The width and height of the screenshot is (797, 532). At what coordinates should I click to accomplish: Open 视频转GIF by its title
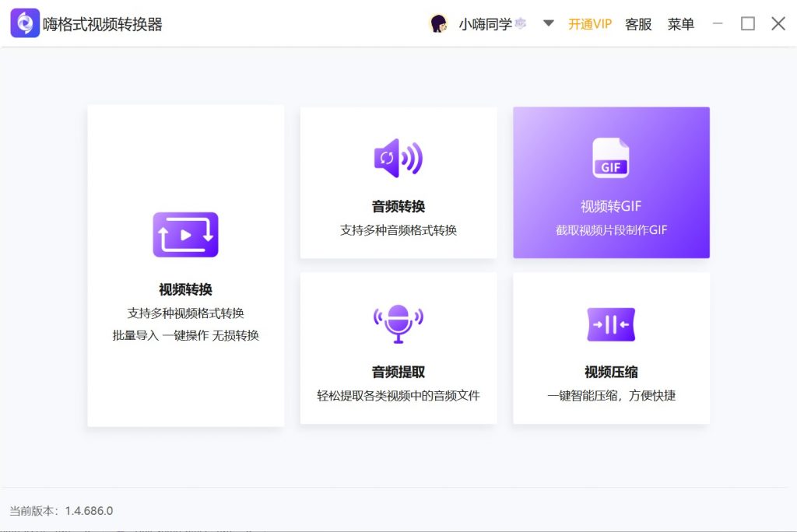pyautogui.click(x=610, y=206)
